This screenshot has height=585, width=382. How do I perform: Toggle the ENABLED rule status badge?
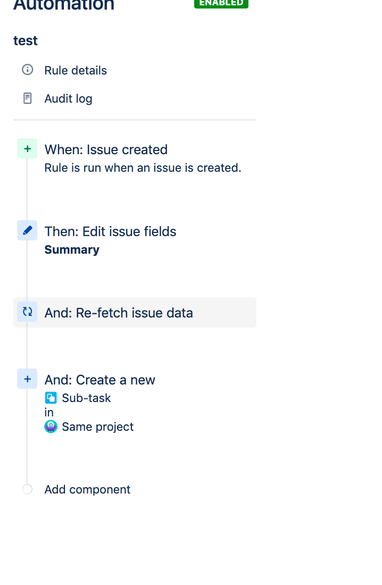[x=221, y=3]
